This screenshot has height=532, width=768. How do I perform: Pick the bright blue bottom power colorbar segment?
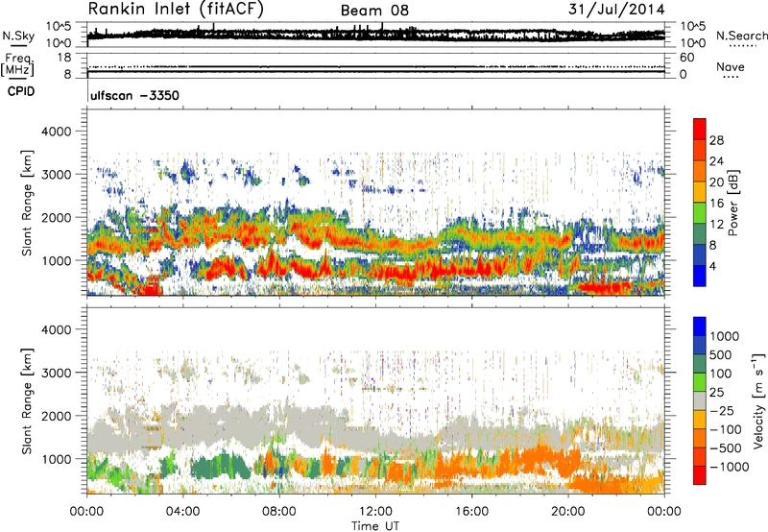[x=700, y=276]
